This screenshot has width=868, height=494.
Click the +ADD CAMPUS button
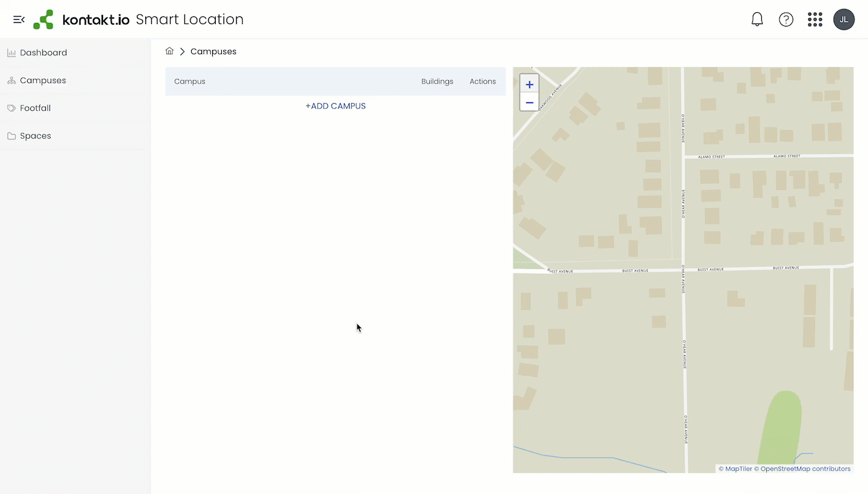click(x=336, y=106)
